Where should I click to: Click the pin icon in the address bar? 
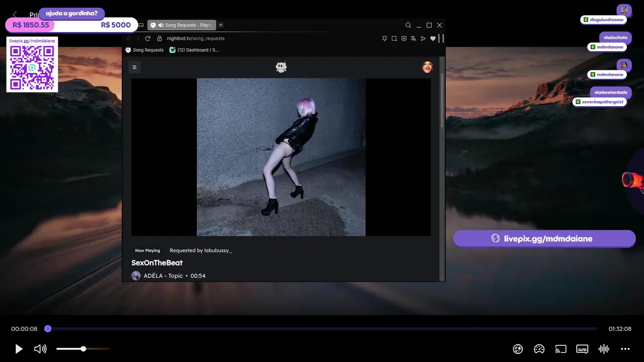[384, 38]
